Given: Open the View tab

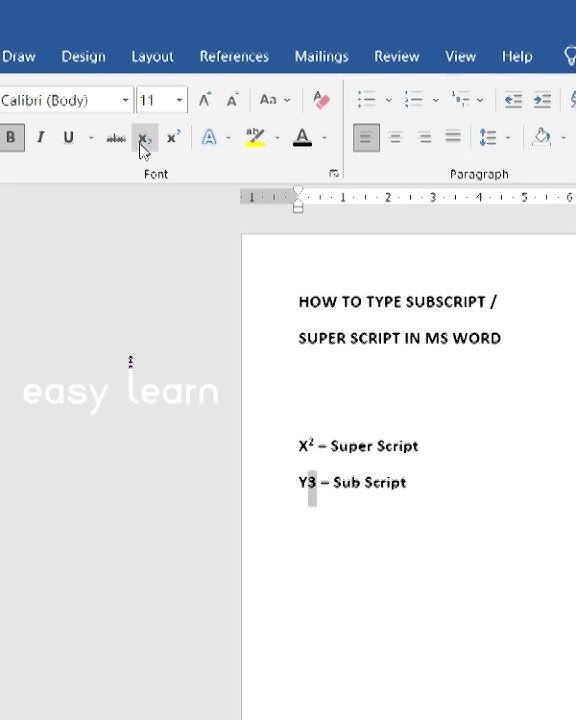Looking at the screenshot, I should tap(460, 56).
